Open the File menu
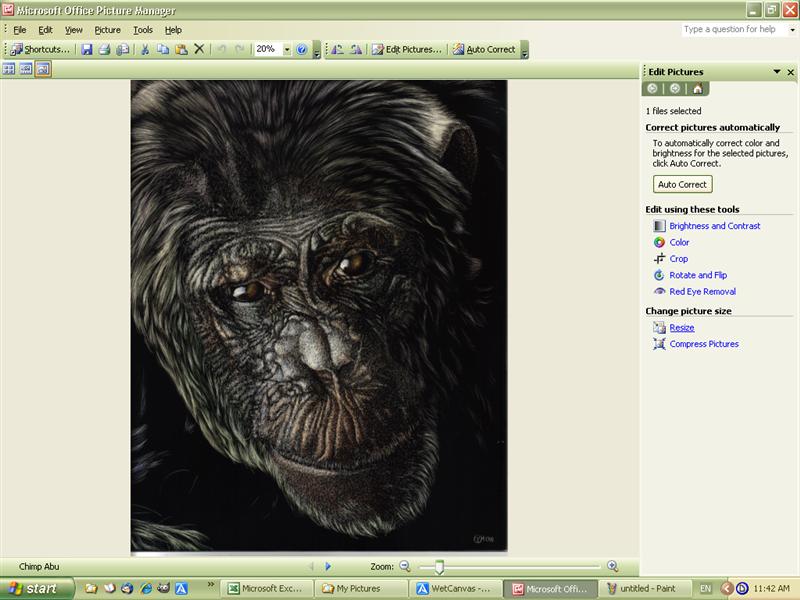This screenshot has height=600, width=800. 19,30
